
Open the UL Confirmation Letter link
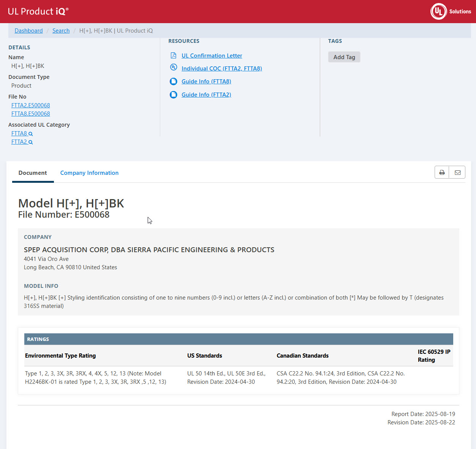pyautogui.click(x=211, y=56)
